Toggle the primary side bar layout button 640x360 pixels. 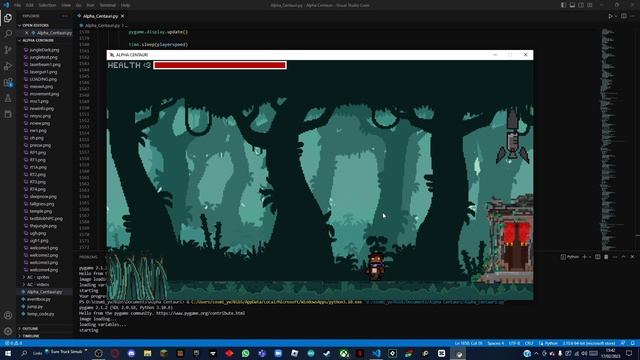pyautogui.click(x=563, y=5)
